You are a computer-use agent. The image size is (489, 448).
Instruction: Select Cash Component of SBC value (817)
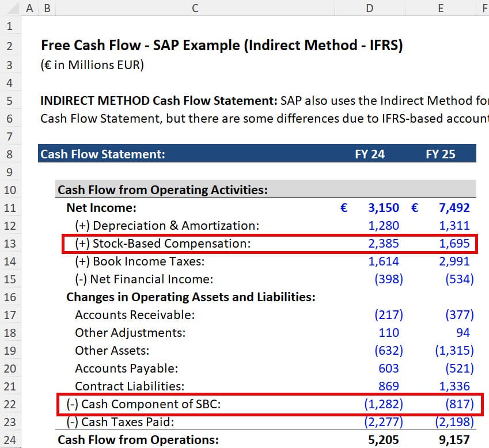pos(460,404)
